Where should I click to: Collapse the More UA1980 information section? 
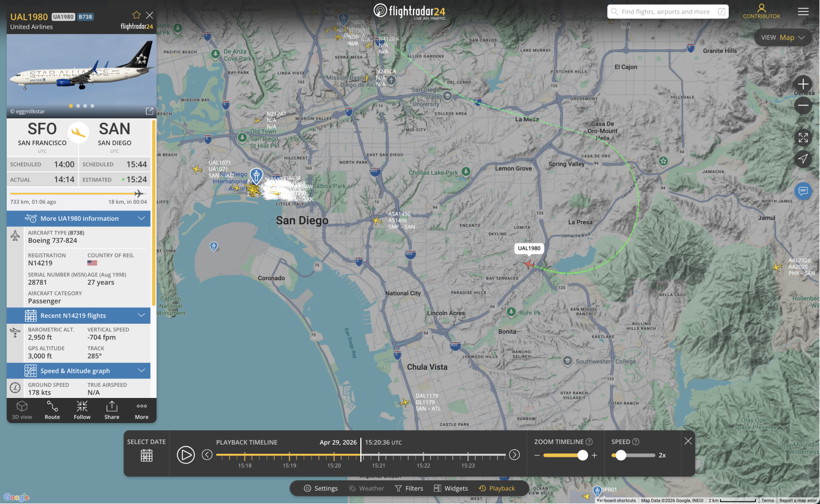[x=141, y=218]
